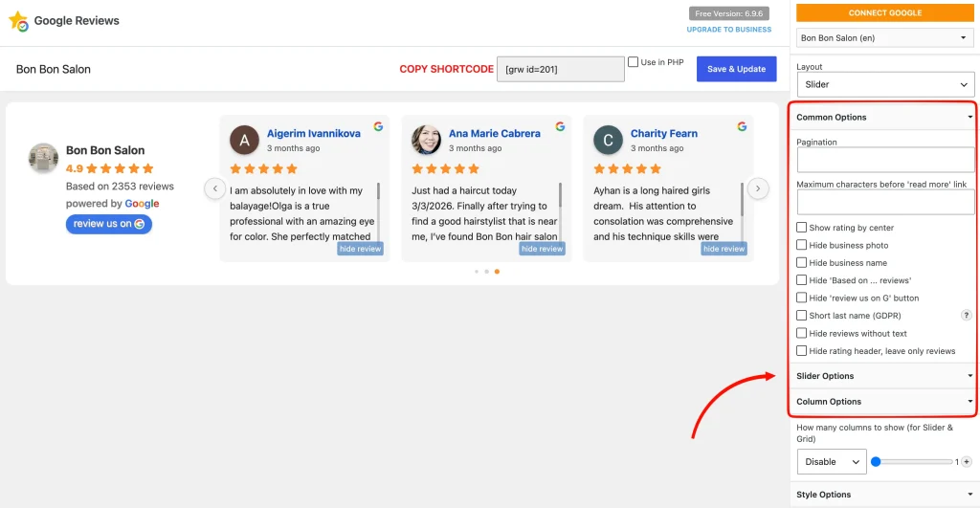Click star rating on Charity Fearn's review
The width and height of the screenshot is (980, 508).
coord(628,168)
